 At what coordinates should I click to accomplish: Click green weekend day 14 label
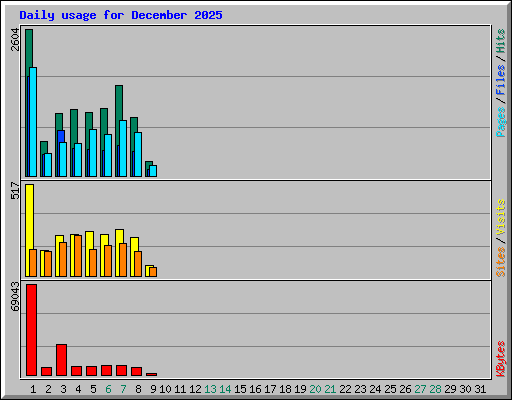click(225, 389)
